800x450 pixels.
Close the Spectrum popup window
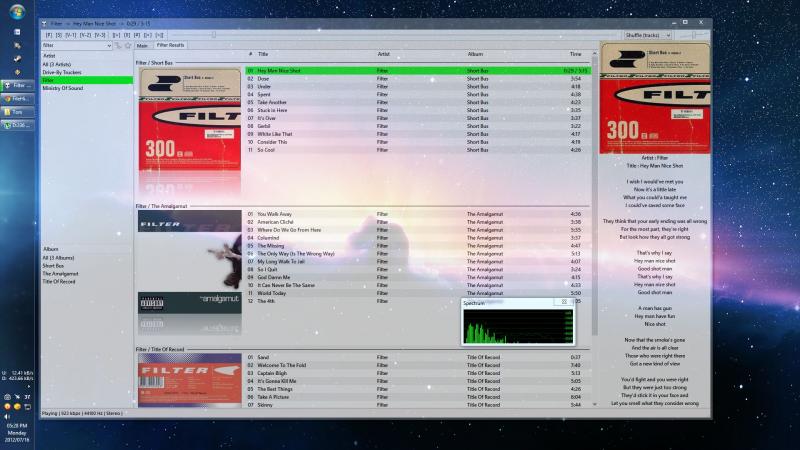[564, 302]
